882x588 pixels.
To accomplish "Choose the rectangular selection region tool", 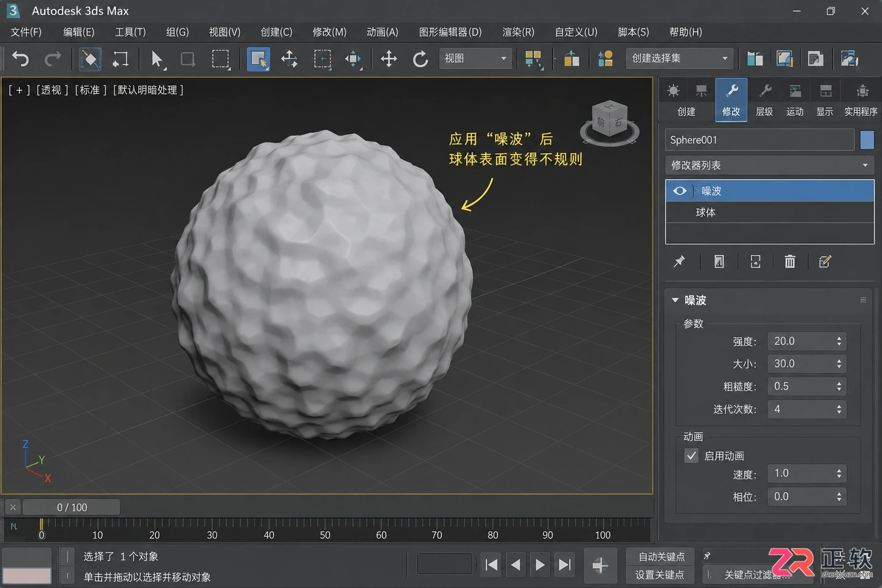I will click(221, 59).
